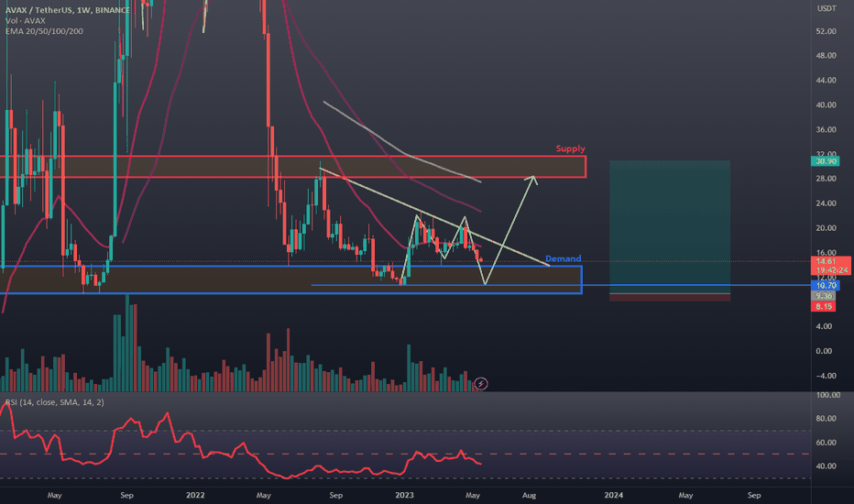Viewport: 854px width, 504px height.
Task: Click the 52.00 price scale value
Action: point(826,31)
